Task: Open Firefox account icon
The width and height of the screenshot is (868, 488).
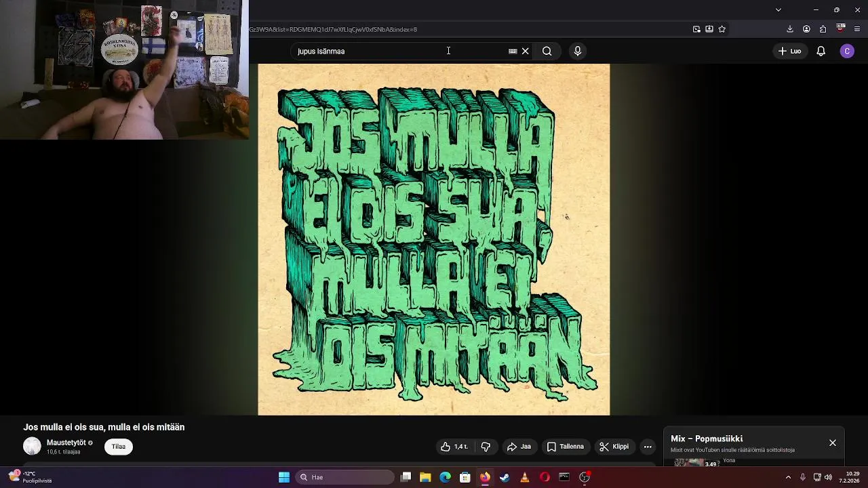Action: pos(806,29)
